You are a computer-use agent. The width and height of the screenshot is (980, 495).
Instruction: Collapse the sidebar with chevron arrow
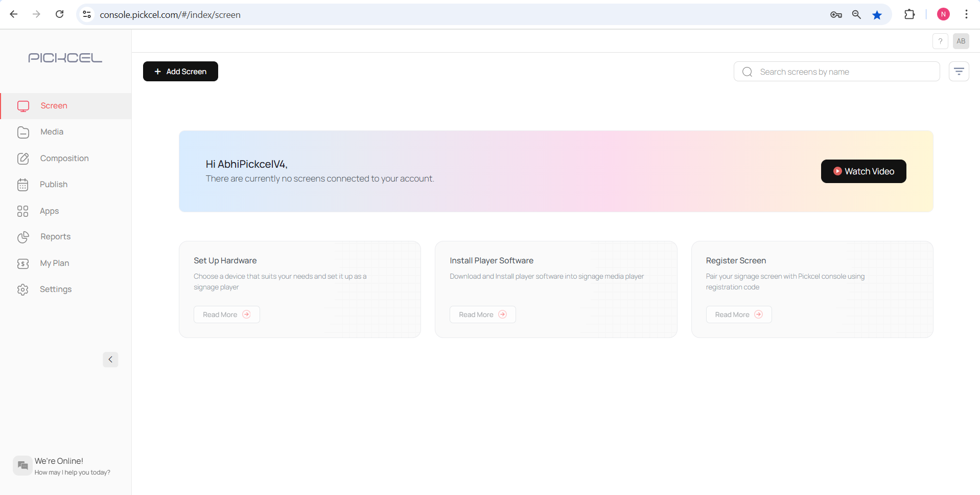(110, 359)
